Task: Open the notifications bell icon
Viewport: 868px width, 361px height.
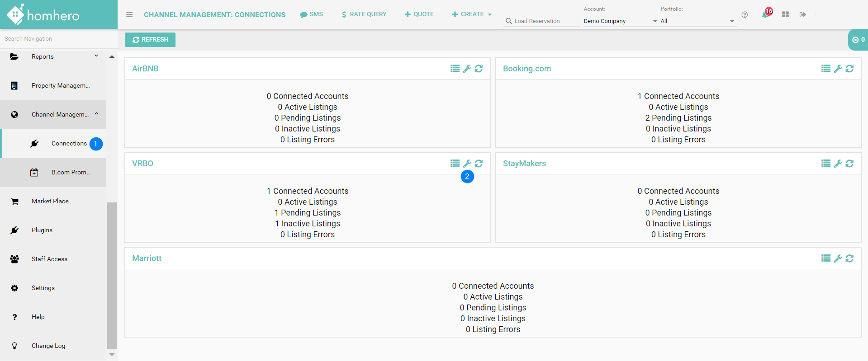Action: click(765, 15)
